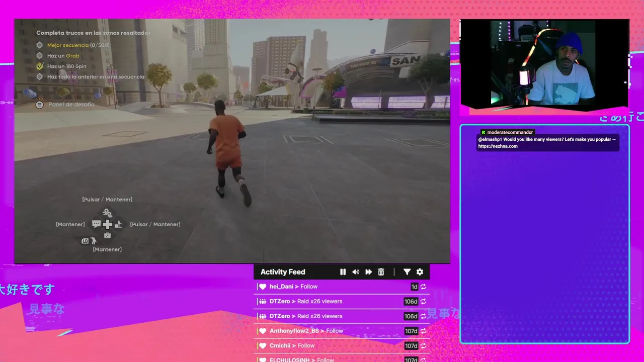Open Panel de desafío menu icon
The width and height of the screenshot is (644, 362).
(40, 105)
